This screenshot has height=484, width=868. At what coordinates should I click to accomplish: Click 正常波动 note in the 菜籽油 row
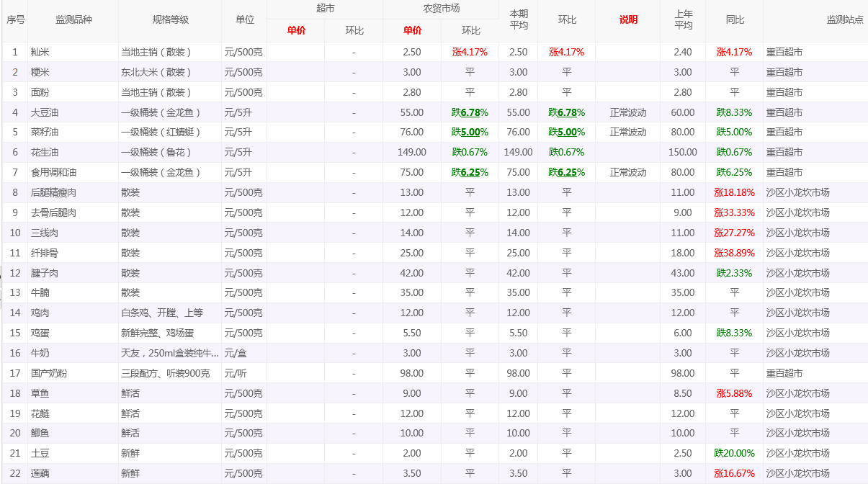(x=628, y=133)
